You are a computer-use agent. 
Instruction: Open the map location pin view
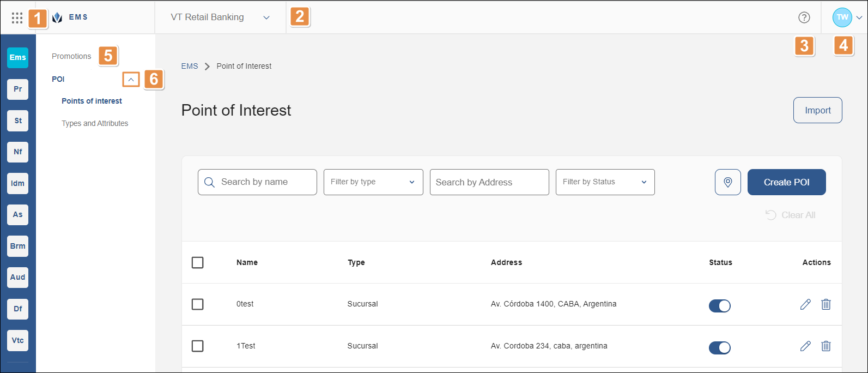[727, 182]
